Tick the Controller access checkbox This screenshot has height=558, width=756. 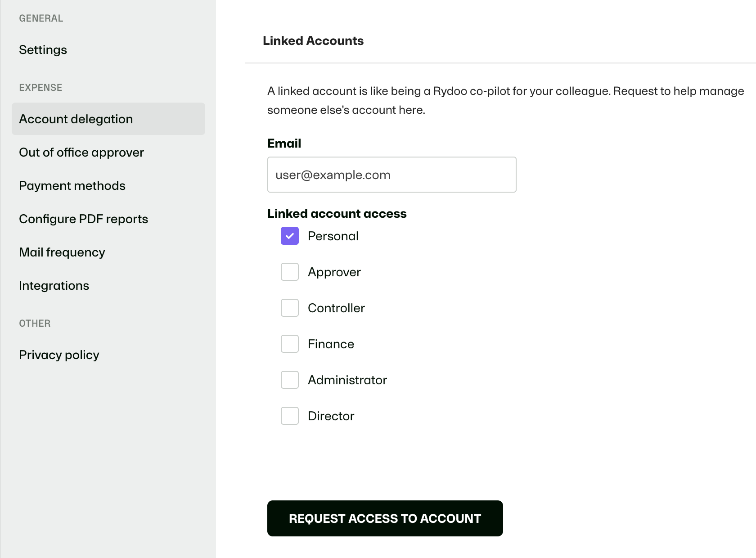click(x=290, y=308)
